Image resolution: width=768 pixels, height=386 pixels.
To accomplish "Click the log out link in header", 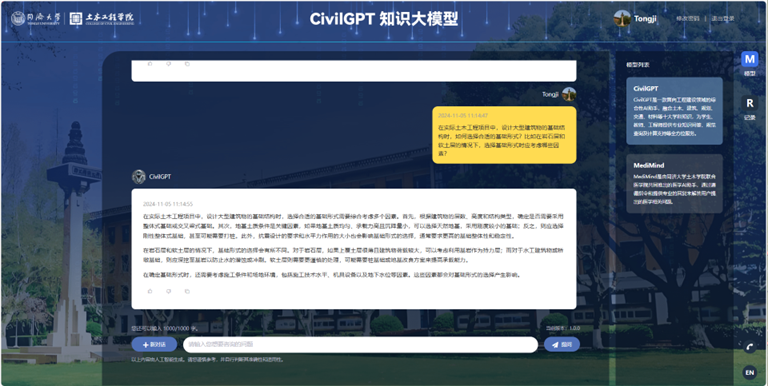I will point(723,19).
